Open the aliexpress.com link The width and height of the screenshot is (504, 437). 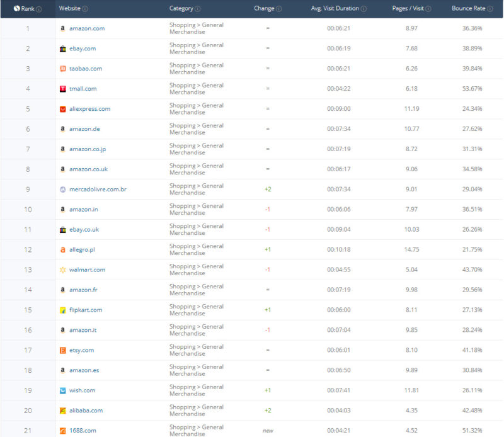click(x=90, y=108)
